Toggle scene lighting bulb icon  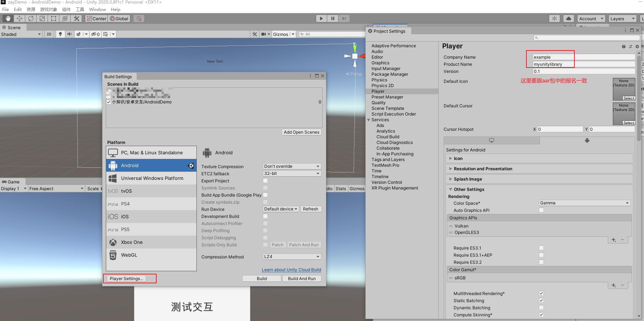pos(60,34)
